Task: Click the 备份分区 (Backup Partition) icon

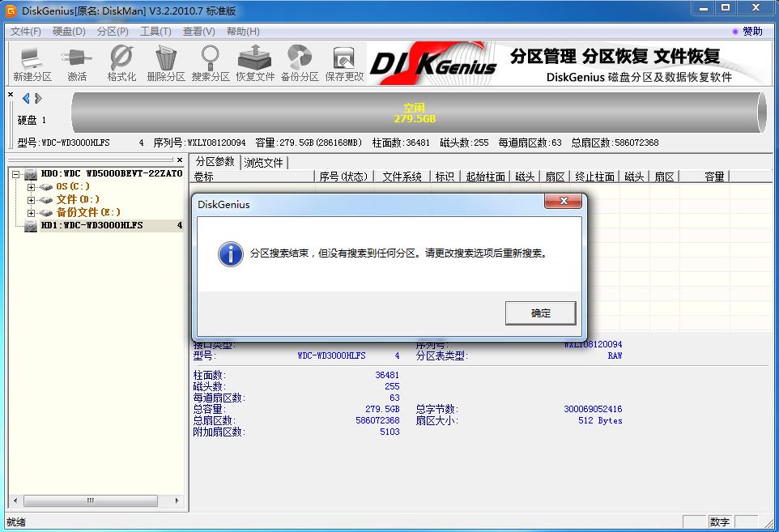Action: coord(300,63)
